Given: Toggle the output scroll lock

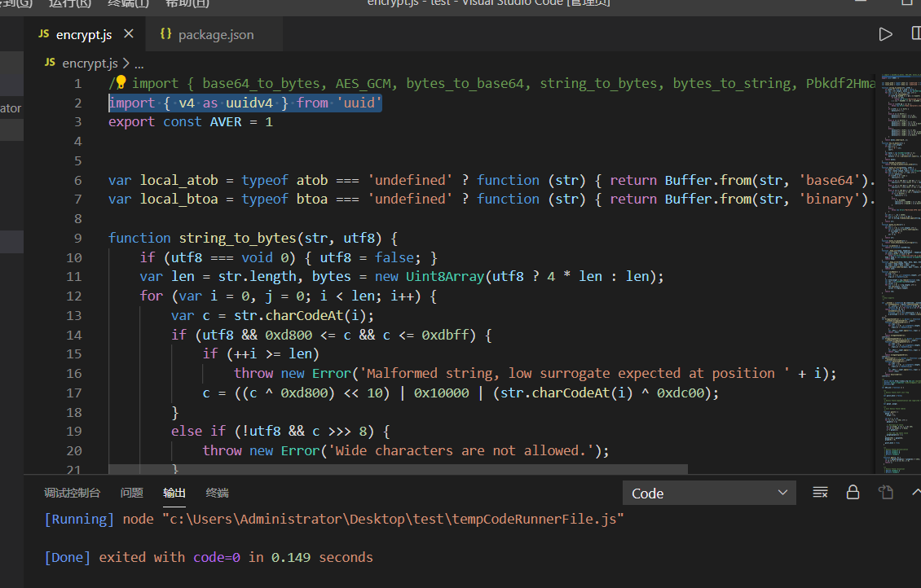Looking at the screenshot, I should [x=853, y=493].
